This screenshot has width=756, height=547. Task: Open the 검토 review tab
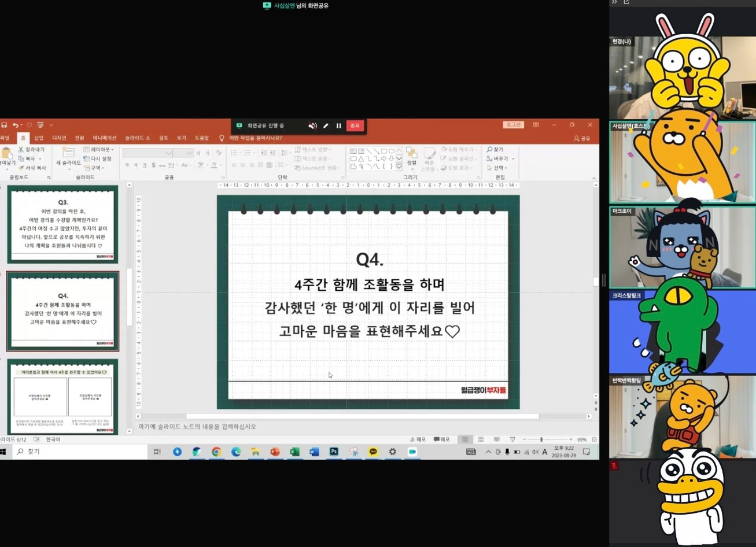(164, 138)
